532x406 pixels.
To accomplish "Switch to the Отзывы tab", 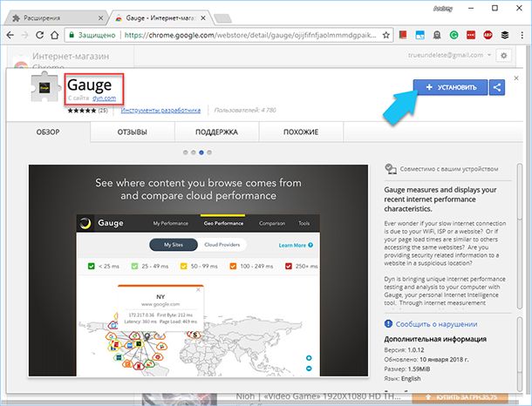I will pyautogui.click(x=132, y=132).
